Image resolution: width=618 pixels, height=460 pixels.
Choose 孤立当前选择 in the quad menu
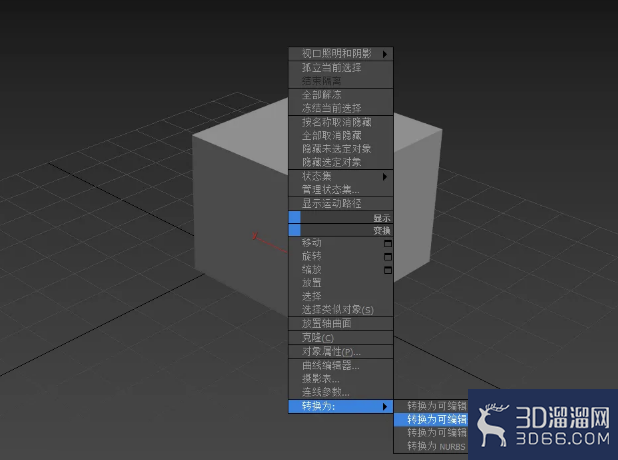click(341, 67)
